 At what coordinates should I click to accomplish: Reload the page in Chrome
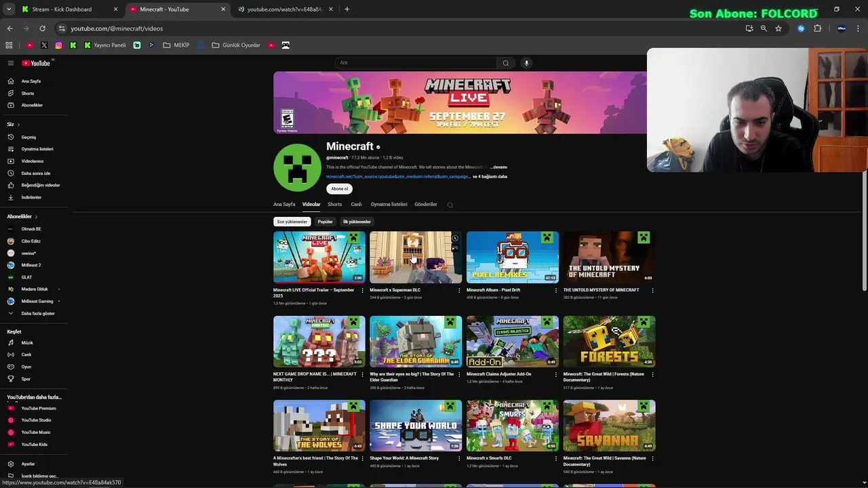(42, 28)
